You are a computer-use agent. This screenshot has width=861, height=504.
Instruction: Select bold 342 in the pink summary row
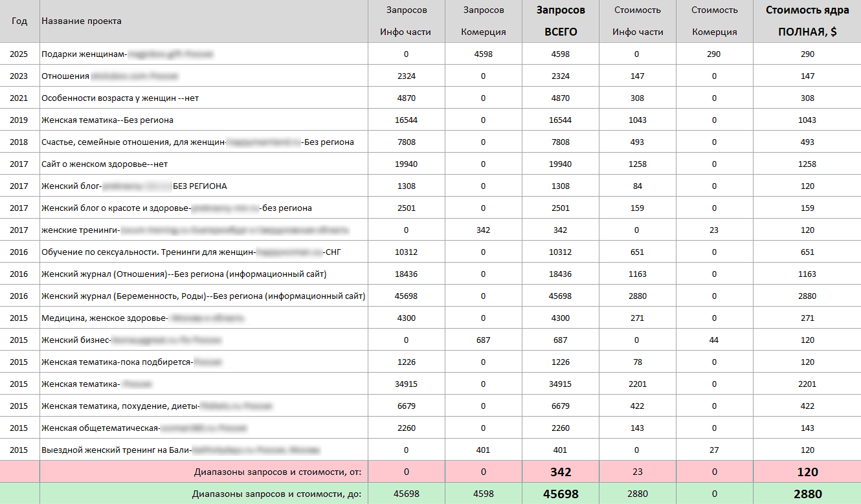(x=560, y=472)
